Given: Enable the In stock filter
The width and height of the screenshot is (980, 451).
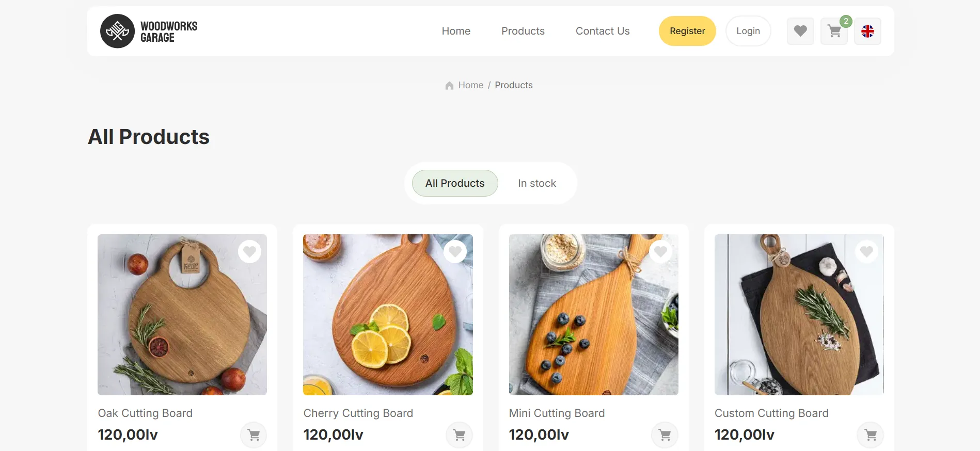Looking at the screenshot, I should pyautogui.click(x=536, y=183).
